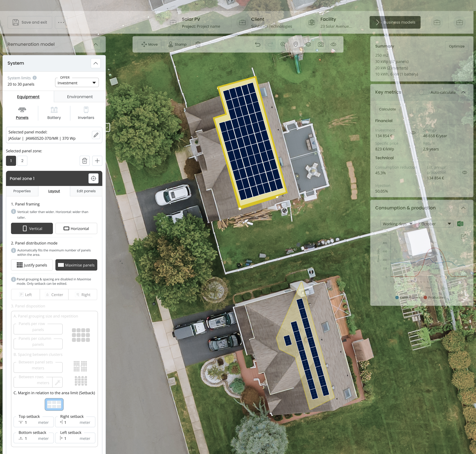Collapse the System panel chevron
The height and width of the screenshot is (454, 476).
(x=96, y=63)
